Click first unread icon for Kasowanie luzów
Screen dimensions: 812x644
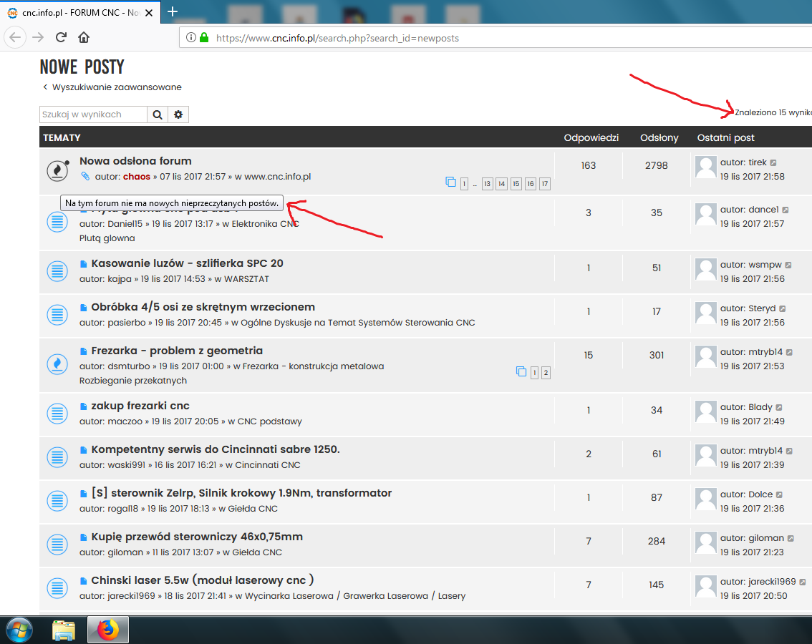(x=83, y=264)
